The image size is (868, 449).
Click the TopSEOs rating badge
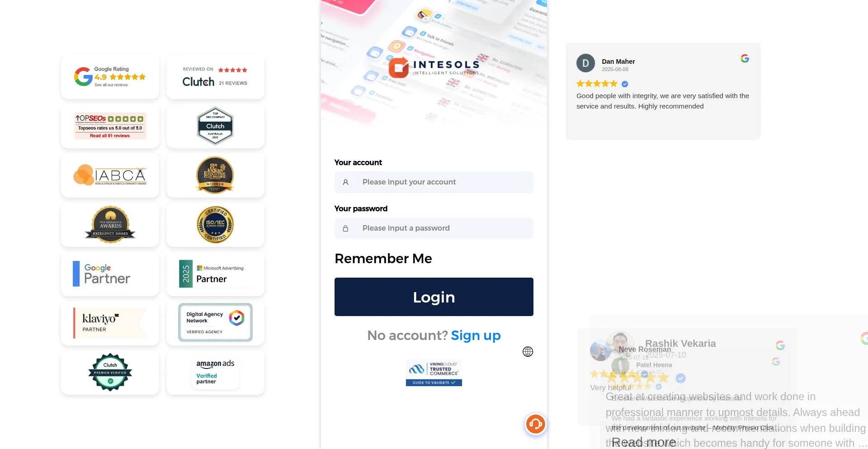[110, 126]
